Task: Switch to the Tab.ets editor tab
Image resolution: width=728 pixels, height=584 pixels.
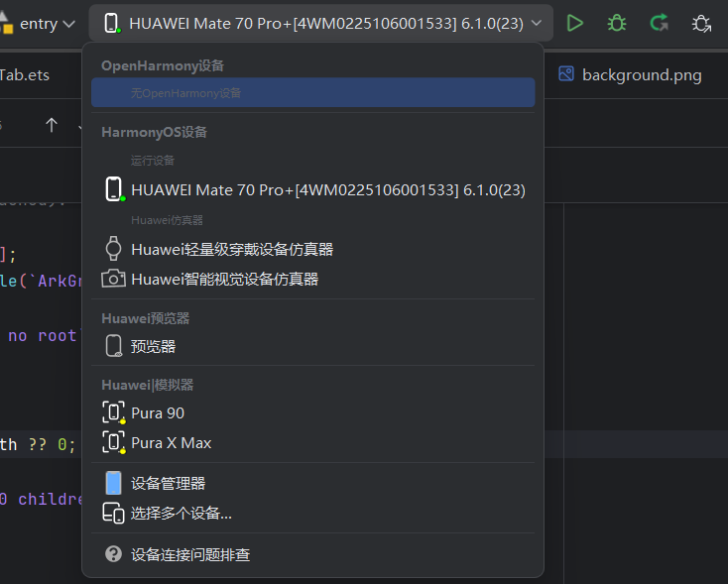Action: tap(25, 74)
